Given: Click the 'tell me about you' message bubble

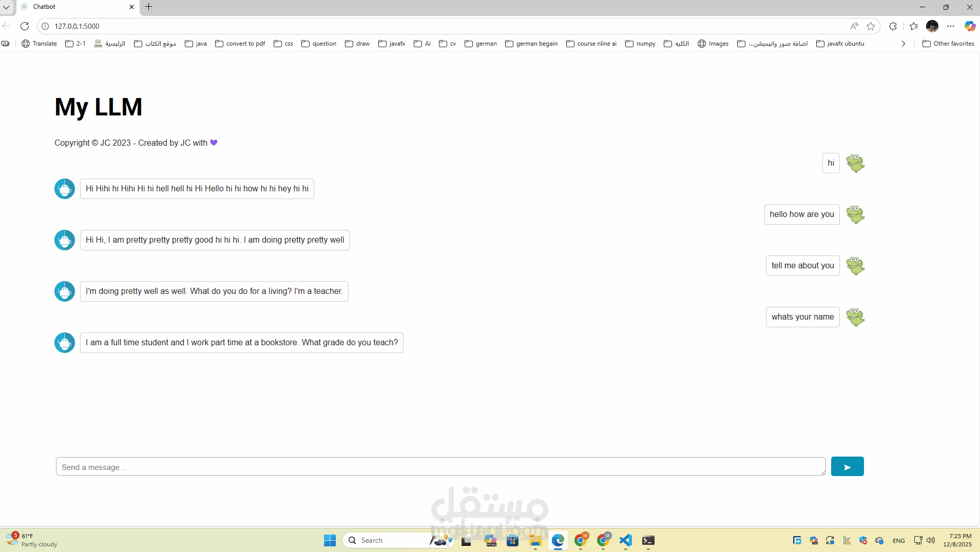Looking at the screenshot, I should pos(802,266).
